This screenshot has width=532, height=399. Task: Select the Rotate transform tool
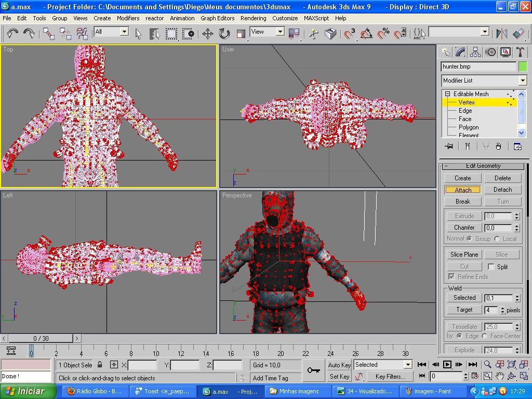click(224, 34)
